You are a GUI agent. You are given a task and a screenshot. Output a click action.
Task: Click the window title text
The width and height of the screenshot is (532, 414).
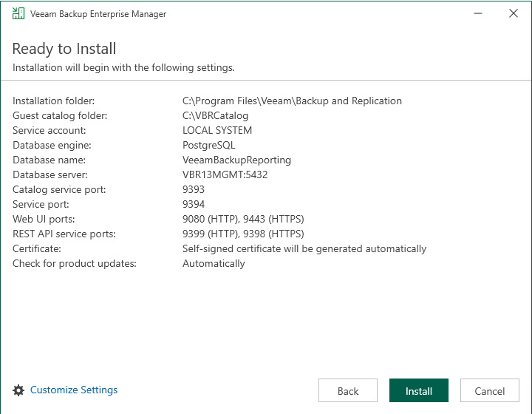98,14
